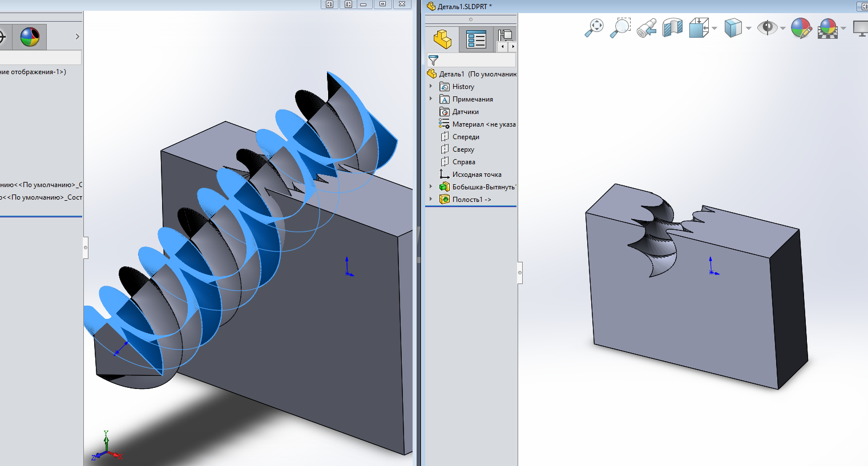Image resolution: width=868 pixels, height=466 pixels.
Task: Click the Полость1 cavity feature icon
Action: pos(445,200)
